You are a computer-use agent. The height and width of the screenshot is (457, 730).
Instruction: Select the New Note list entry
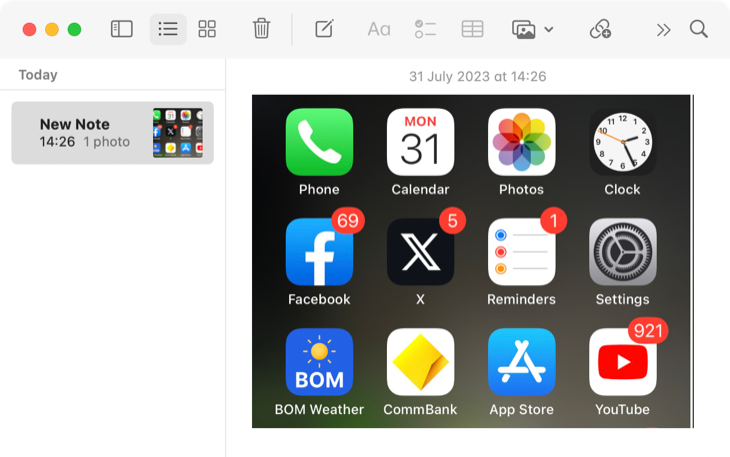[x=90, y=133]
